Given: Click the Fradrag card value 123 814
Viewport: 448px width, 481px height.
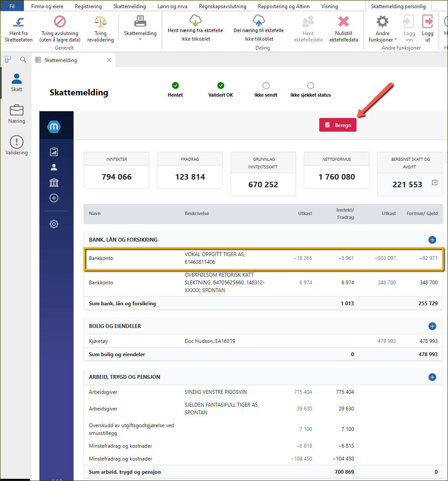Looking at the screenshot, I should (190, 177).
